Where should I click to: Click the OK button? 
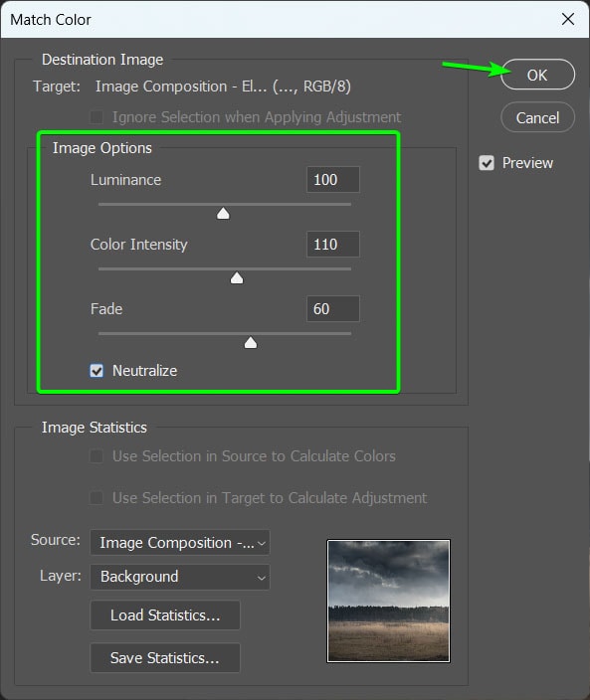537,75
